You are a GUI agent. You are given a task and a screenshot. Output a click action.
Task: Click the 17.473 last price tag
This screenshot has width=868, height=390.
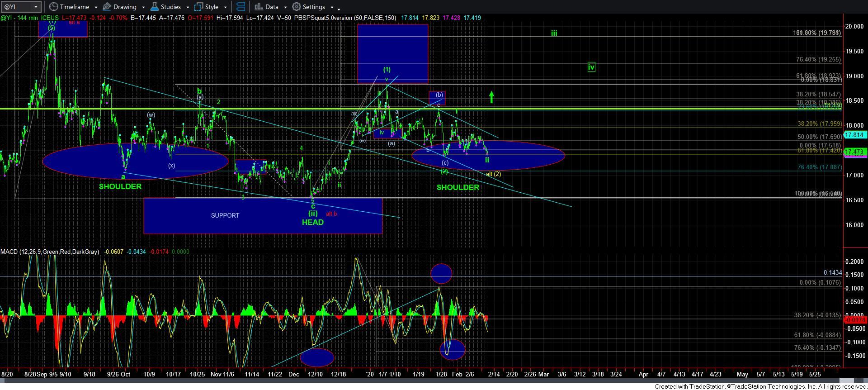click(x=855, y=152)
